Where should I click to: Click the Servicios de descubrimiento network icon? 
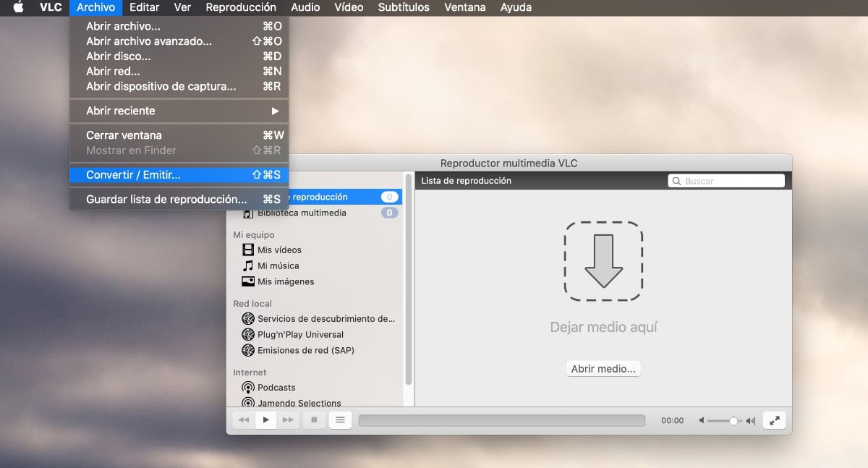[x=248, y=319]
